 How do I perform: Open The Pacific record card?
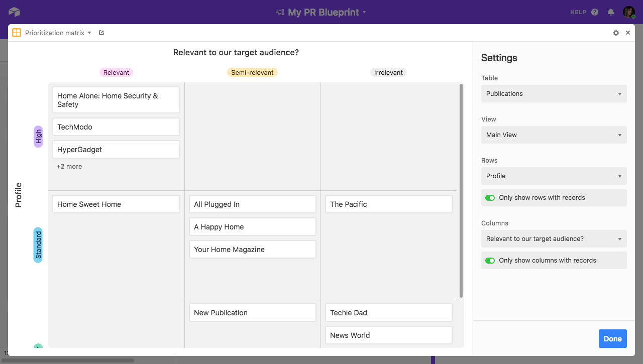pos(389,204)
